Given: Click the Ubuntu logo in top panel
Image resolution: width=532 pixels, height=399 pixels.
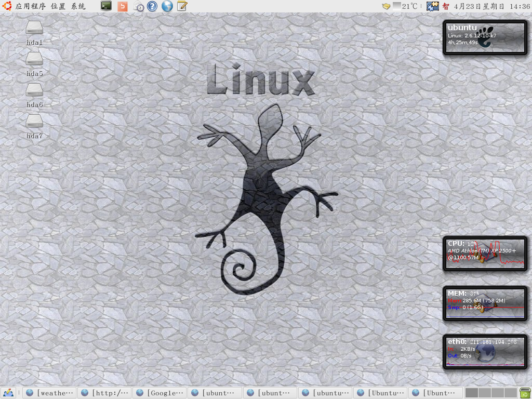Looking at the screenshot, I should (7, 6).
